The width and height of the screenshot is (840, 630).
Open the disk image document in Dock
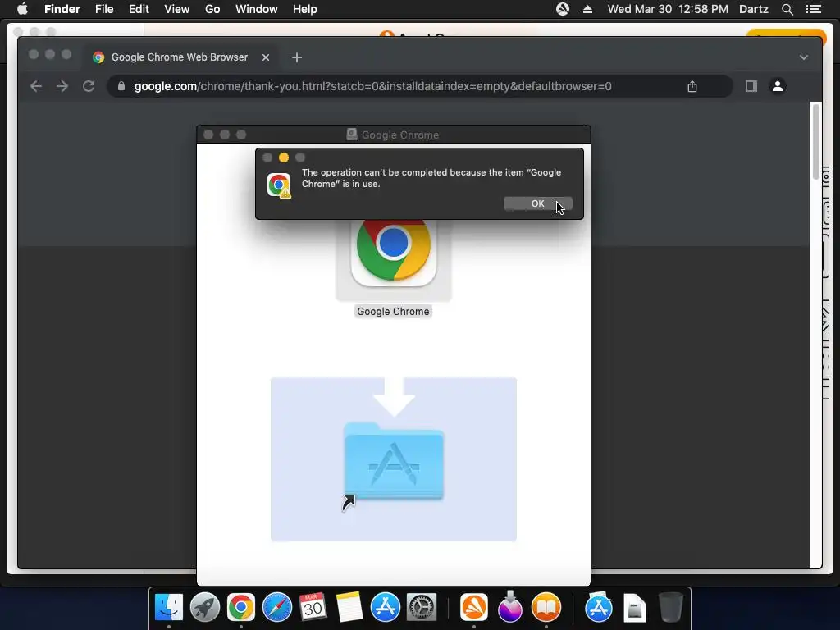pos(634,608)
